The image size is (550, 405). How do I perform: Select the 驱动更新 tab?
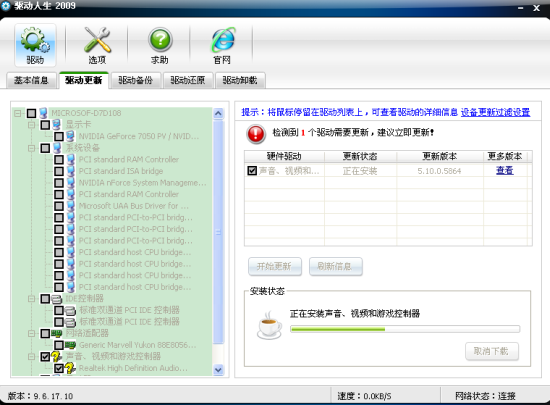[83, 80]
